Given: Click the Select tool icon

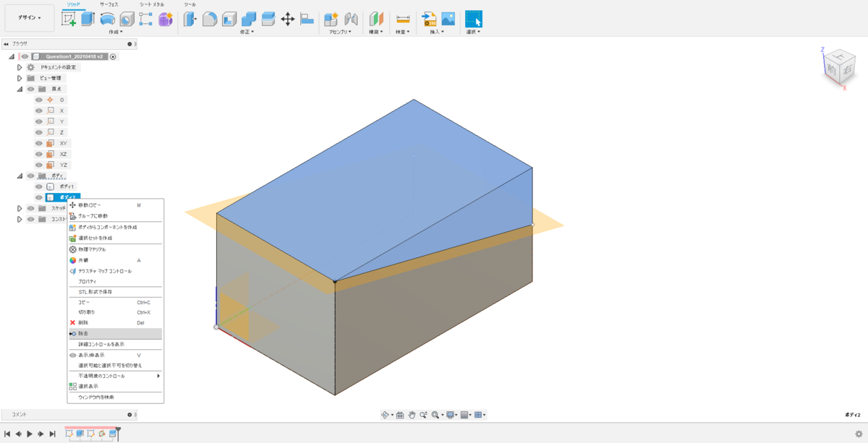Looking at the screenshot, I should [474, 20].
